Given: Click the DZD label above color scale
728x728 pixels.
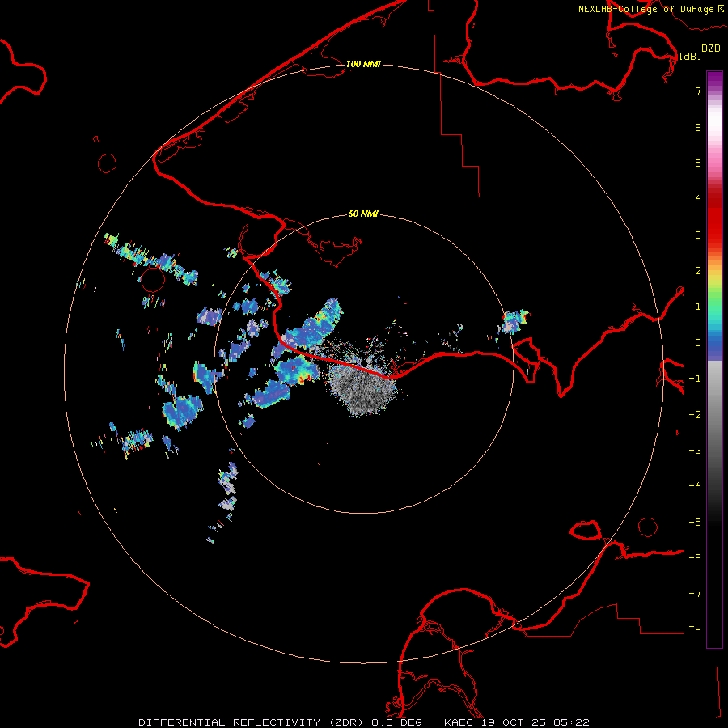Looking at the screenshot, I should click(710, 49).
